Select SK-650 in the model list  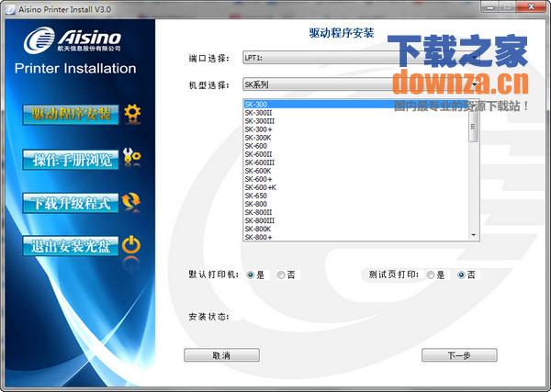coord(356,196)
